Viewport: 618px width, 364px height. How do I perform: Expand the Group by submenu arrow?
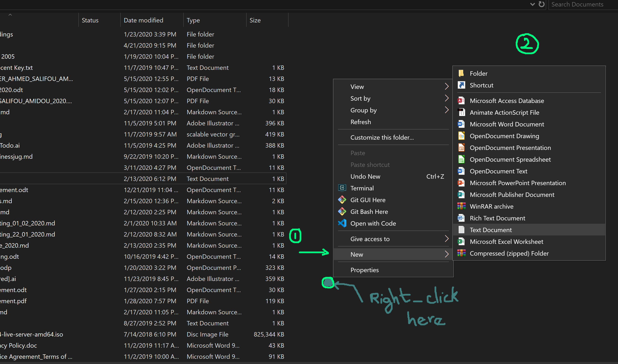coord(447,110)
